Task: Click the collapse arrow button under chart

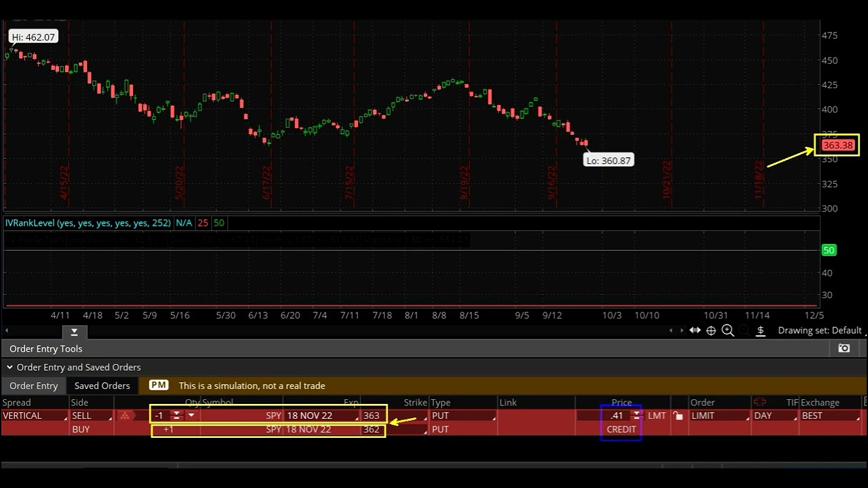Action: coord(74,331)
